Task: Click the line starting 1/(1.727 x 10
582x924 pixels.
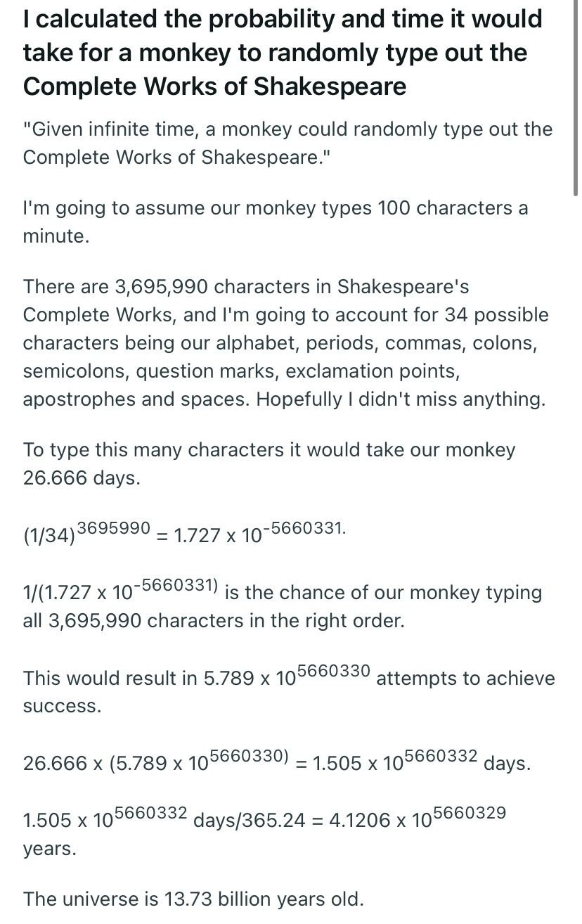Action: pyautogui.click(x=121, y=593)
